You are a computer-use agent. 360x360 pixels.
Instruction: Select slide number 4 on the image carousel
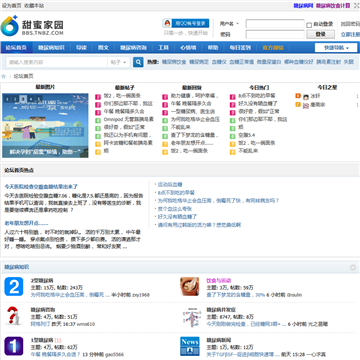31,99
